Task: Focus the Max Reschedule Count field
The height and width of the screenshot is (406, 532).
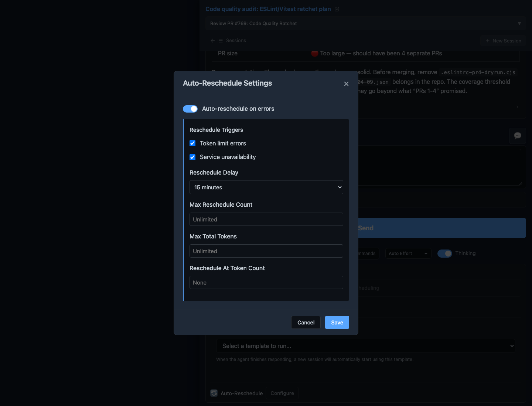Action: [x=266, y=219]
